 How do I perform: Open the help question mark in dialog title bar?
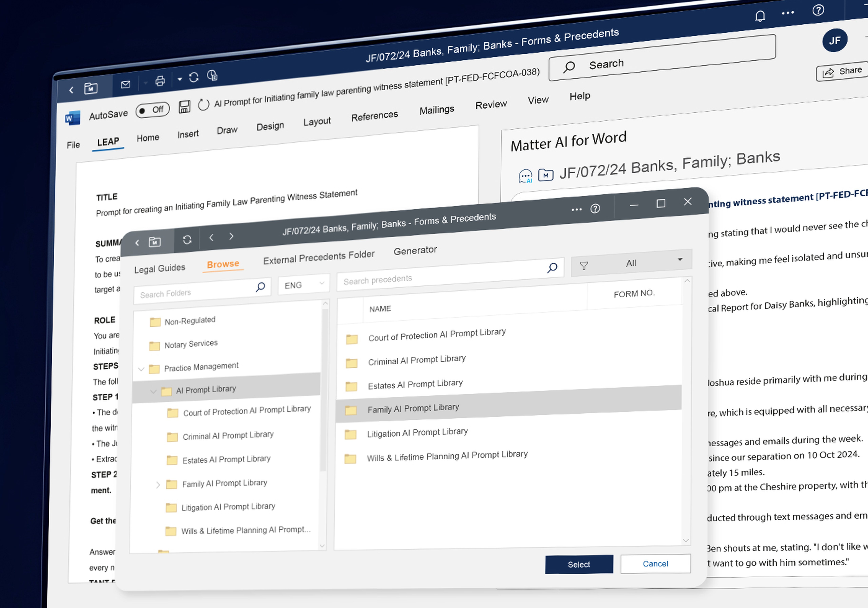pos(595,208)
